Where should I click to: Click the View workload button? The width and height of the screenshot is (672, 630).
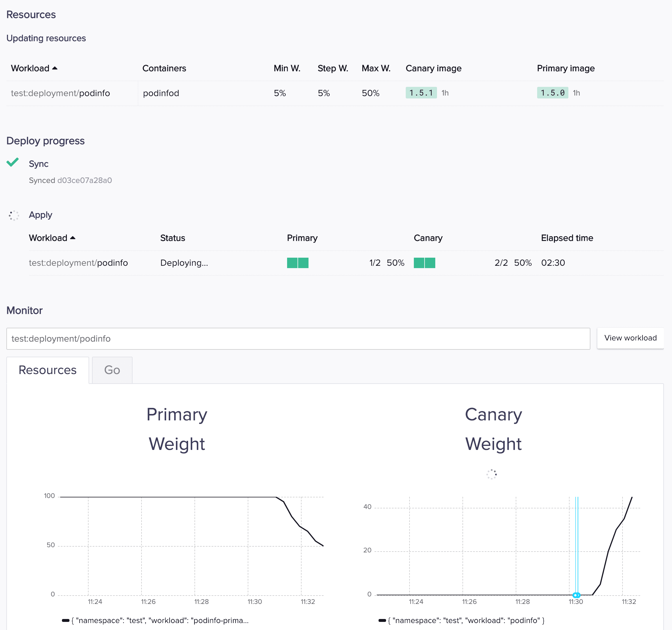pyautogui.click(x=630, y=338)
